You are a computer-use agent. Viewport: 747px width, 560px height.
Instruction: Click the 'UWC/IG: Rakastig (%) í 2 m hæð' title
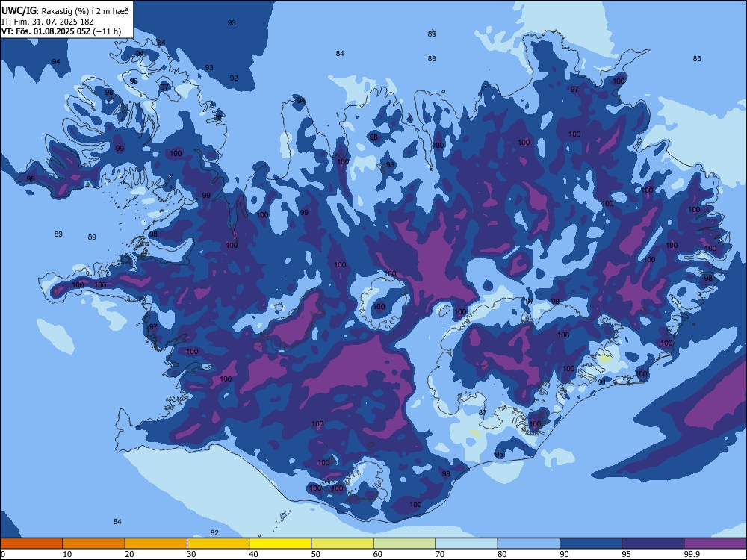[65, 11]
